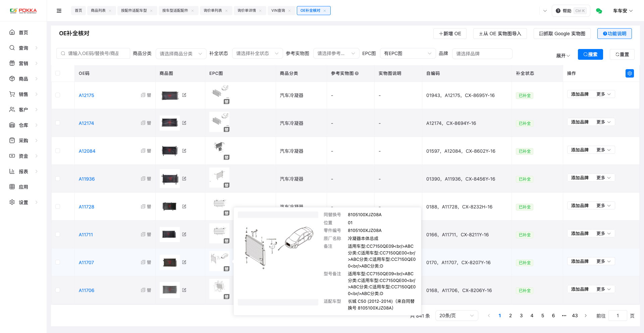Edit the product image for row A12174
Image resolution: width=644 pixels, height=333 pixels.
click(x=184, y=123)
